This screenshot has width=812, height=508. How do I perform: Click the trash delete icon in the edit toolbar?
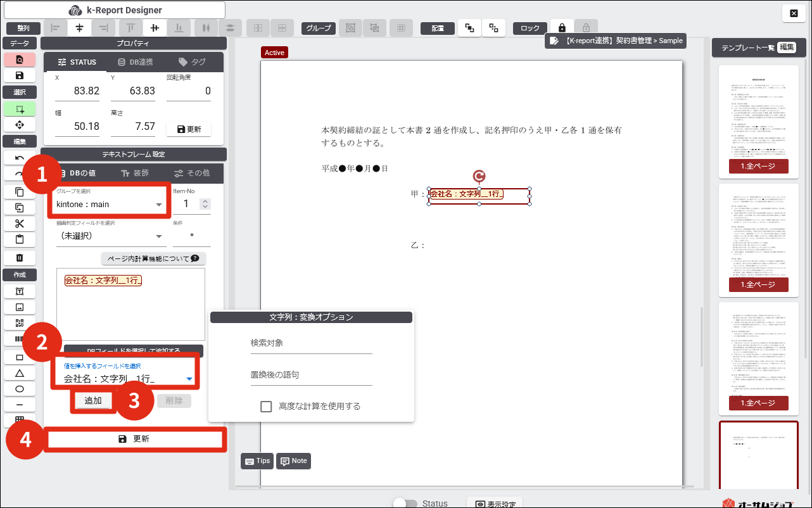click(20, 257)
